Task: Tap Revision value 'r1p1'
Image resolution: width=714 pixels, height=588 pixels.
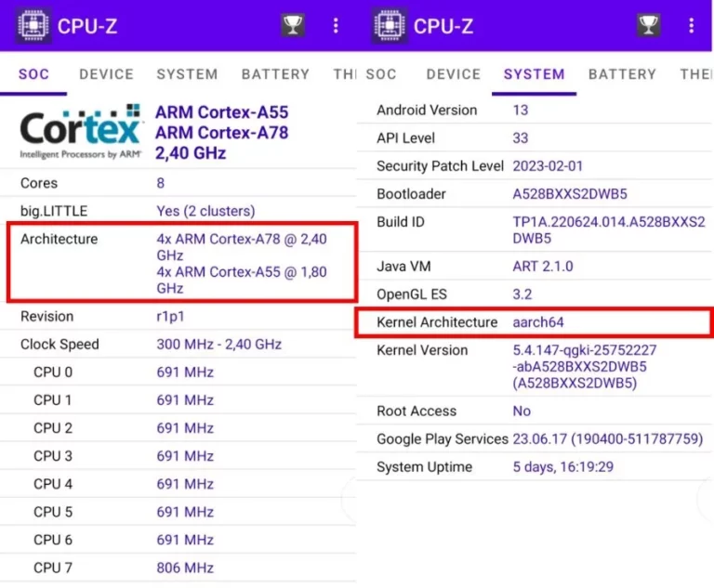Action: coord(170,317)
